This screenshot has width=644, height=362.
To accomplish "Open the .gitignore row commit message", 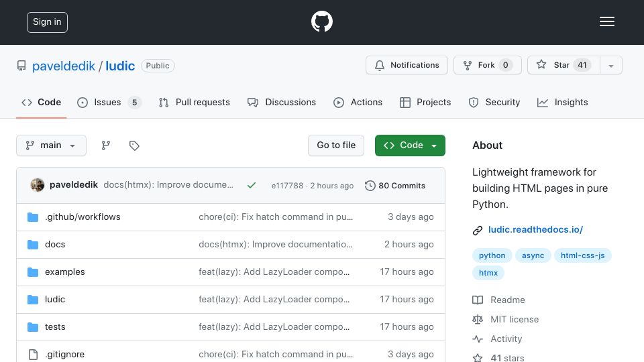I will (276, 354).
